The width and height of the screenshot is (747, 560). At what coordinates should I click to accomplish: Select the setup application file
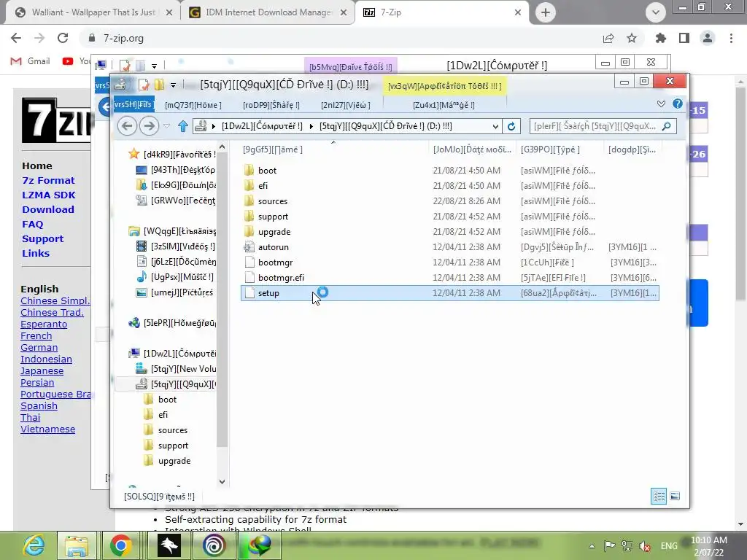[x=449, y=293]
